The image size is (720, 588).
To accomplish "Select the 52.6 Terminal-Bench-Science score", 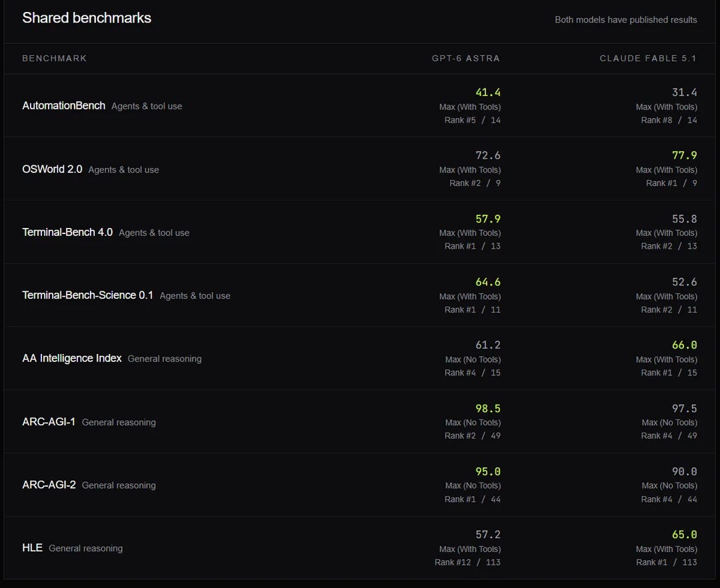I will click(x=685, y=282).
